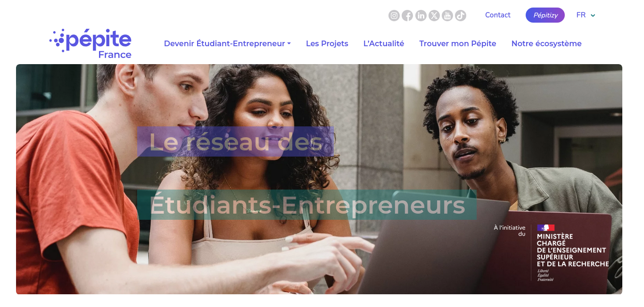Click the purple Pépitizy button
Image resolution: width=644 pixels, height=307 pixels.
coord(545,15)
